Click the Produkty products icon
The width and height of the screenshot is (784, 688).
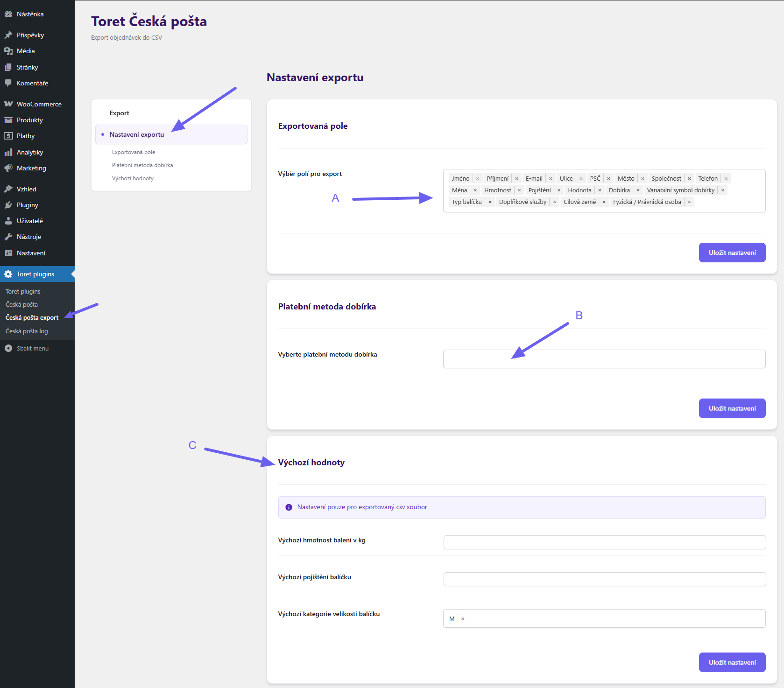click(8, 120)
